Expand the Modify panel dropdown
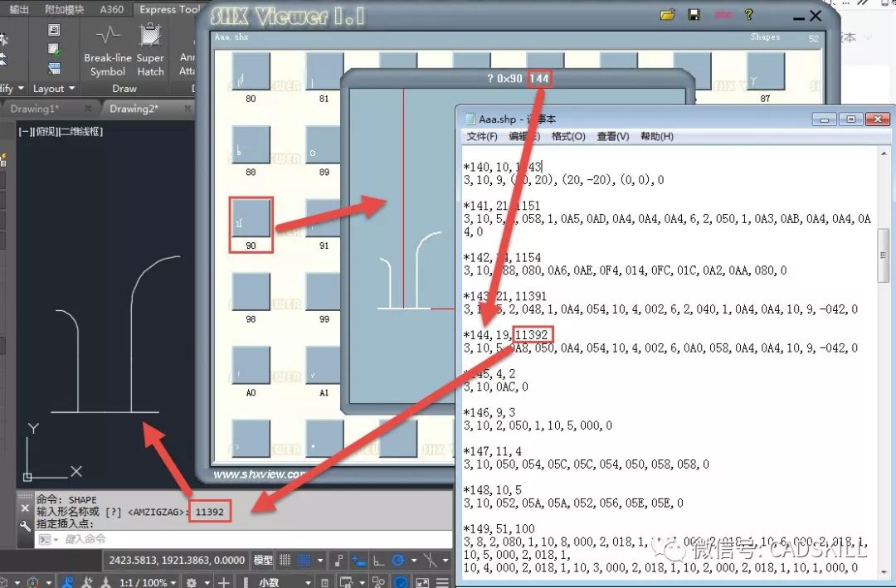The width and height of the screenshot is (896, 588). pos(12,89)
